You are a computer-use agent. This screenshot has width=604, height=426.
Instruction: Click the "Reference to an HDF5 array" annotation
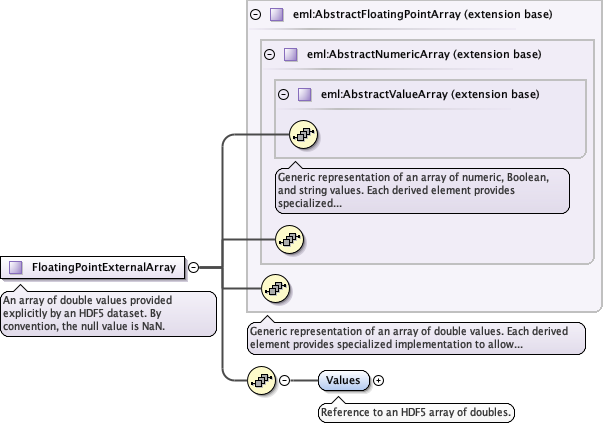point(416,412)
